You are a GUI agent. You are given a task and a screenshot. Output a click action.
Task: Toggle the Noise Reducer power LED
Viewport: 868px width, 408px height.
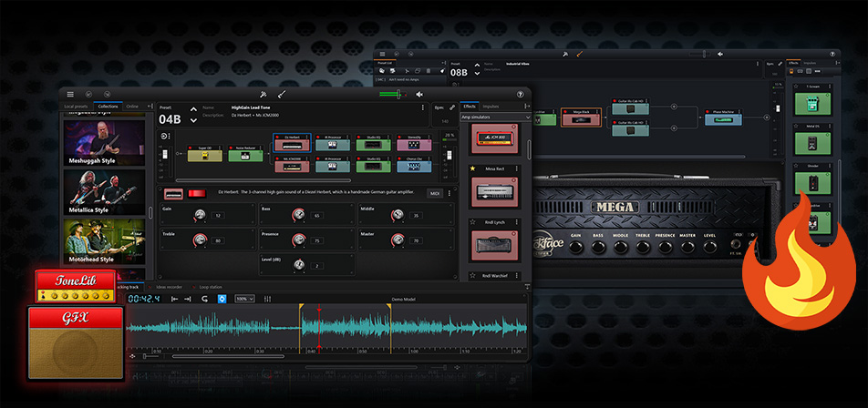232,148
